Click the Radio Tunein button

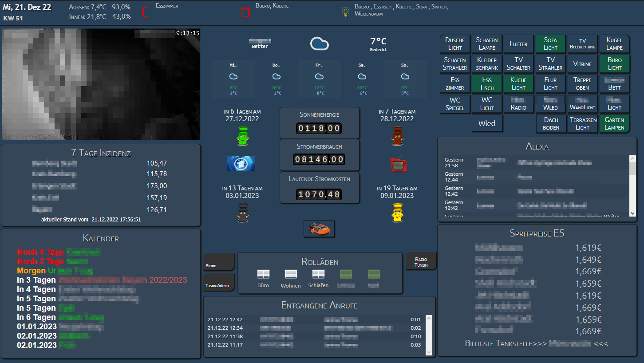(421, 261)
